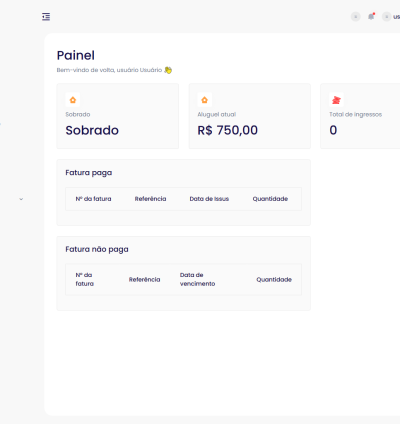Click the Fatura paga section title
Image resolution: width=400 pixels, height=424 pixels.
point(89,173)
